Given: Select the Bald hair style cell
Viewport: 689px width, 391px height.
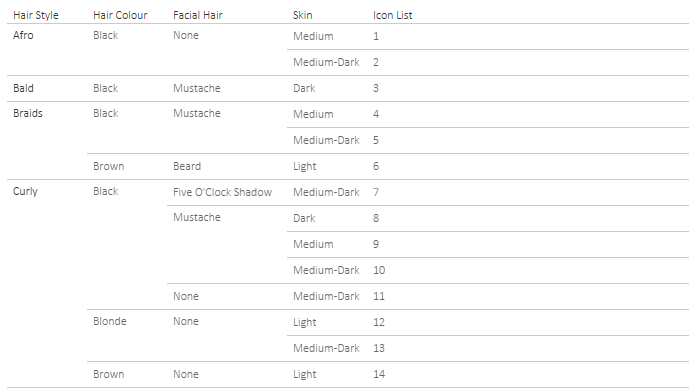Looking at the screenshot, I should (x=23, y=88).
